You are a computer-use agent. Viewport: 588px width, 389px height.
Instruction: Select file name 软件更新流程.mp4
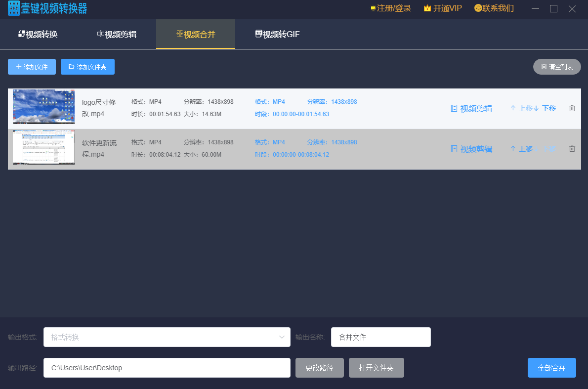(x=99, y=149)
